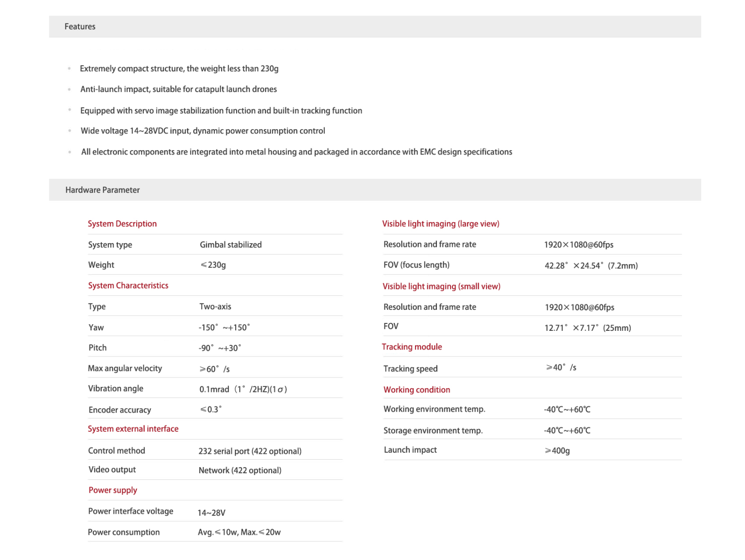Screen dimensions: 745x560
Task: Select the 'Anti-launch impact' feature line
Action: click(x=179, y=89)
